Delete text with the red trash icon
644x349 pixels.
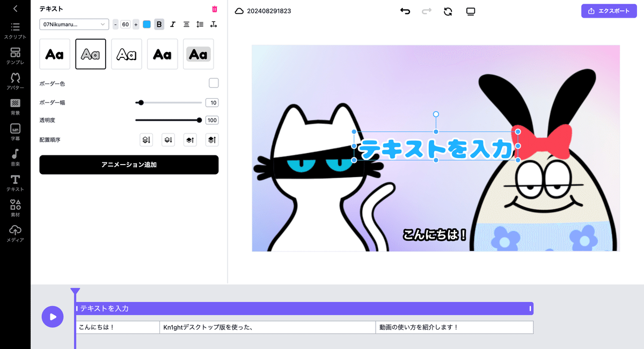tap(215, 9)
